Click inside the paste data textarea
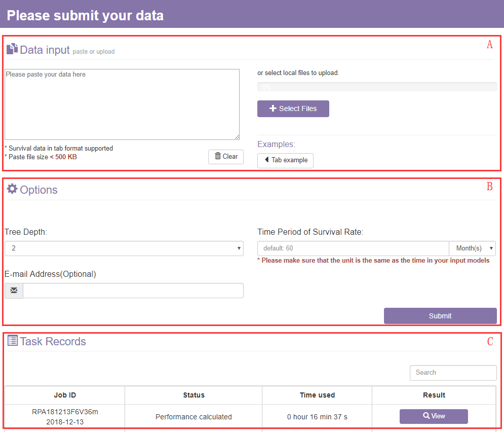504x432 pixels. point(122,104)
